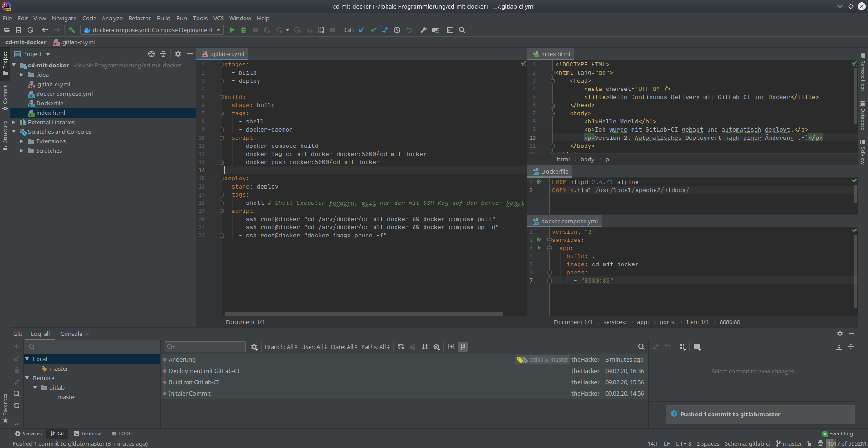Run the Compose Deployment configuration
Viewport: 868px width, 448px height.
pos(232,30)
